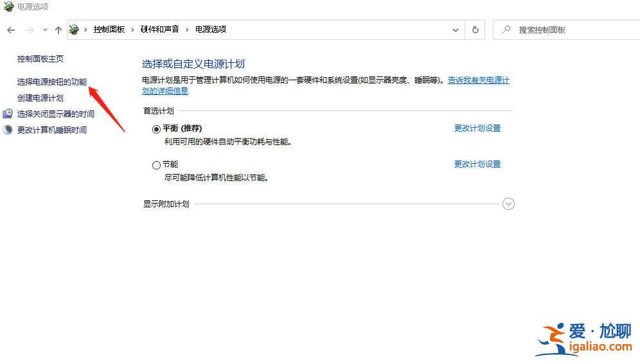640x364 pixels.
Task: Click the sleep moon icon in sidebar
Action: point(8,130)
